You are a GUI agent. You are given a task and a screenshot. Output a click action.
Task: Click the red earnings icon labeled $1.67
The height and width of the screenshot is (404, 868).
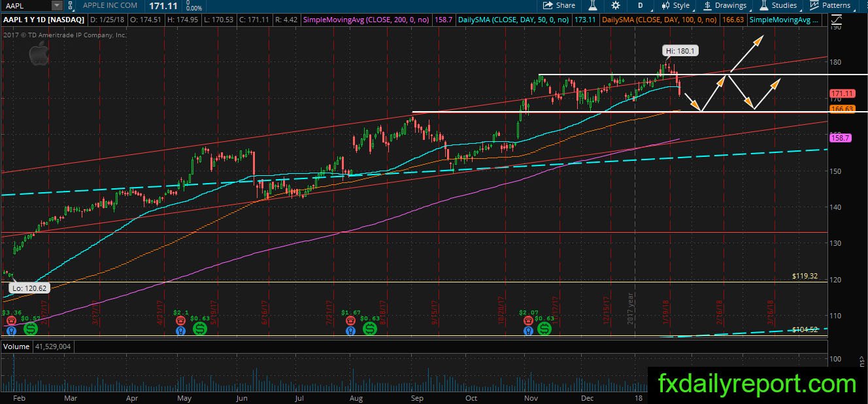[350, 321]
